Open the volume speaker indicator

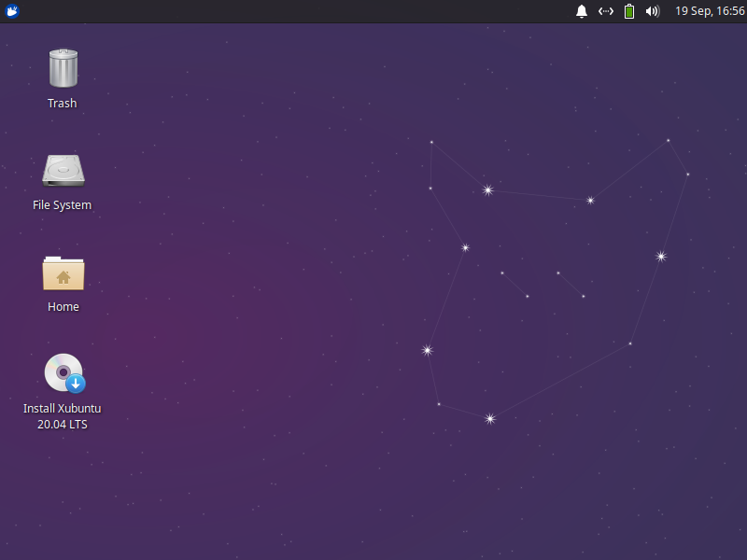point(653,11)
